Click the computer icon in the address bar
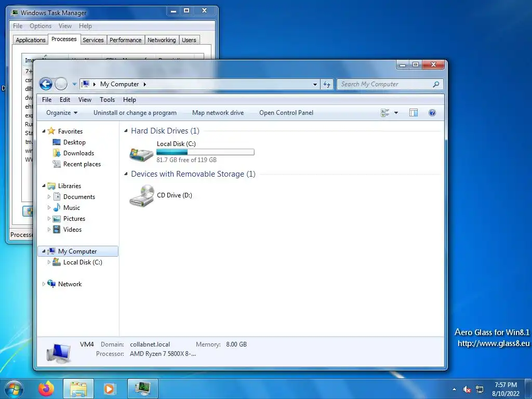This screenshot has width=532, height=399. click(x=86, y=84)
